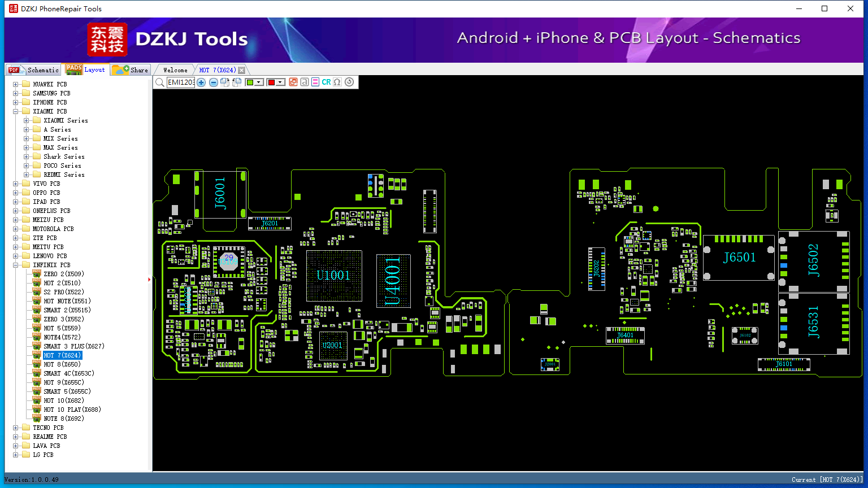Click the PADS file icon for HOT 8(X650)
This screenshot has height=488, width=868.
pyautogui.click(x=37, y=364)
